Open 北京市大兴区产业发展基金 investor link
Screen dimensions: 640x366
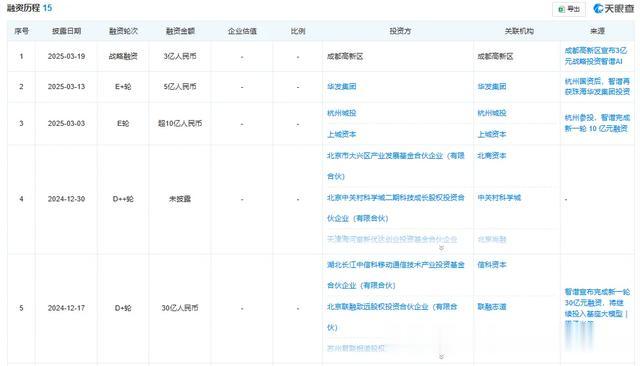coord(396,166)
